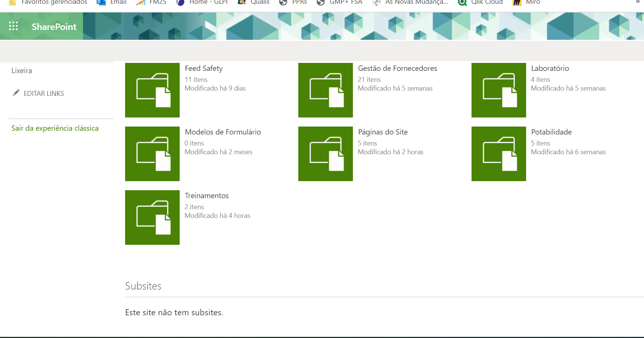Click the Treinamentos library icon
The image size is (644, 338).
click(x=152, y=218)
